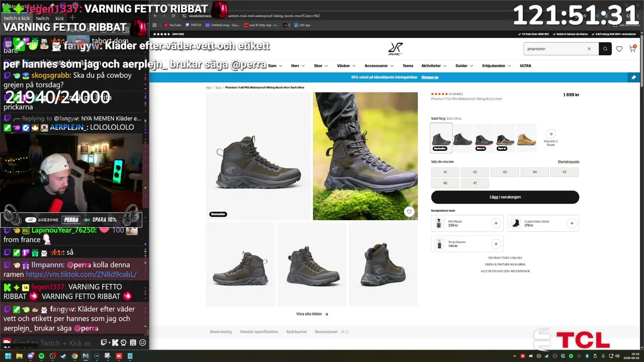Expand the Aktiviteter menu

pyautogui.click(x=434, y=66)
